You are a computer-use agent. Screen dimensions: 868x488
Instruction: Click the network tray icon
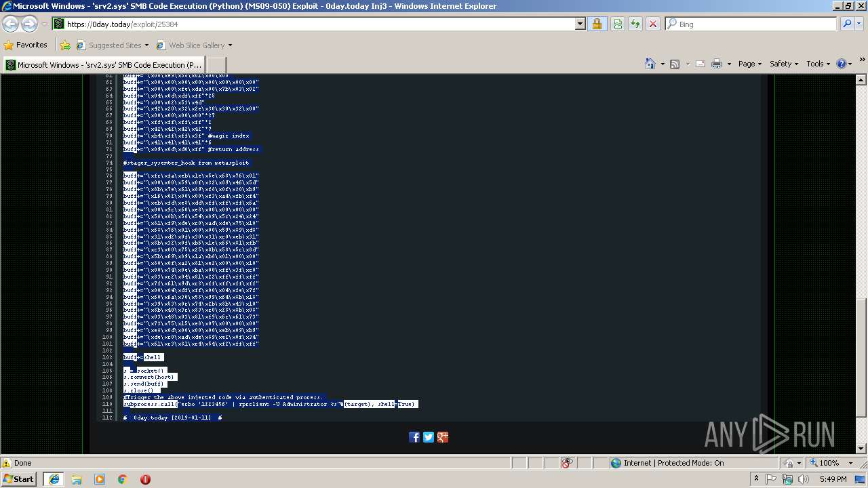[787, 479]
